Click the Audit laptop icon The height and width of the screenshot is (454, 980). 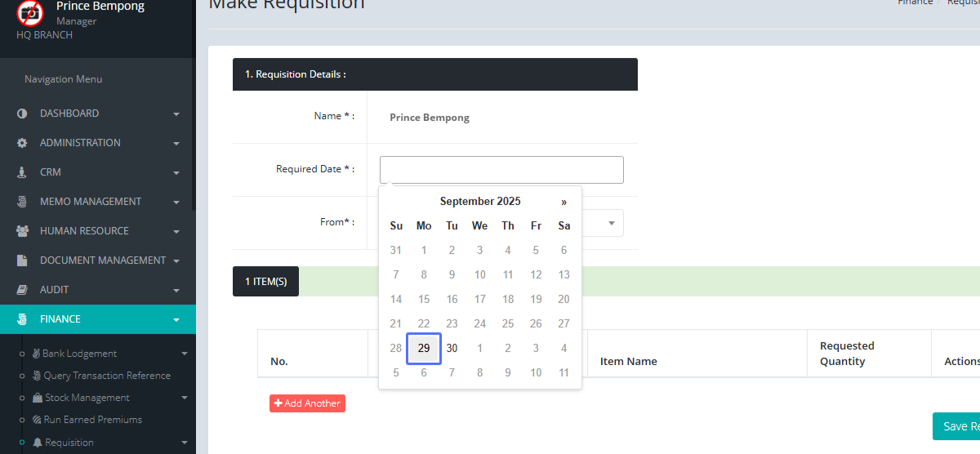click(x=22, y=290)
